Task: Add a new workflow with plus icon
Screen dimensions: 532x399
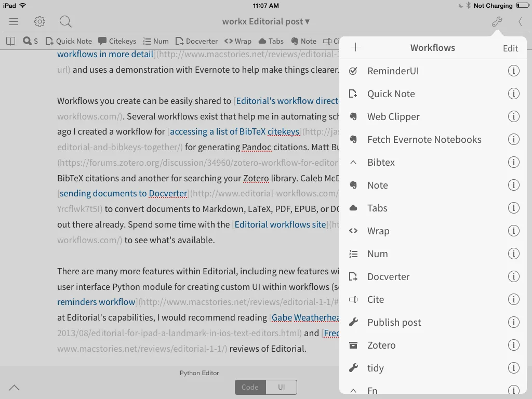Action: click(355, 47)
